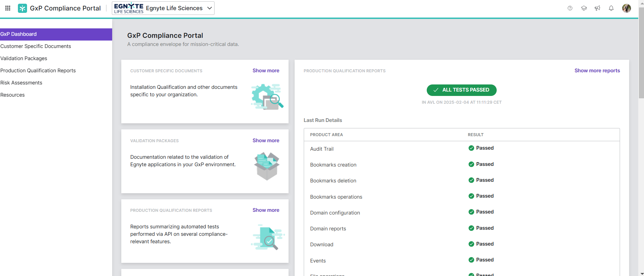
Task: Click the green check for Bookmarks creation
Action: [471, 164]
